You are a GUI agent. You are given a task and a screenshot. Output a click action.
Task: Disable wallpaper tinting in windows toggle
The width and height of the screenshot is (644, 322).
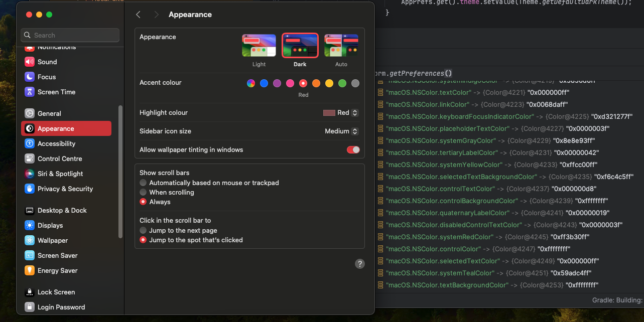tap(353, 149)
